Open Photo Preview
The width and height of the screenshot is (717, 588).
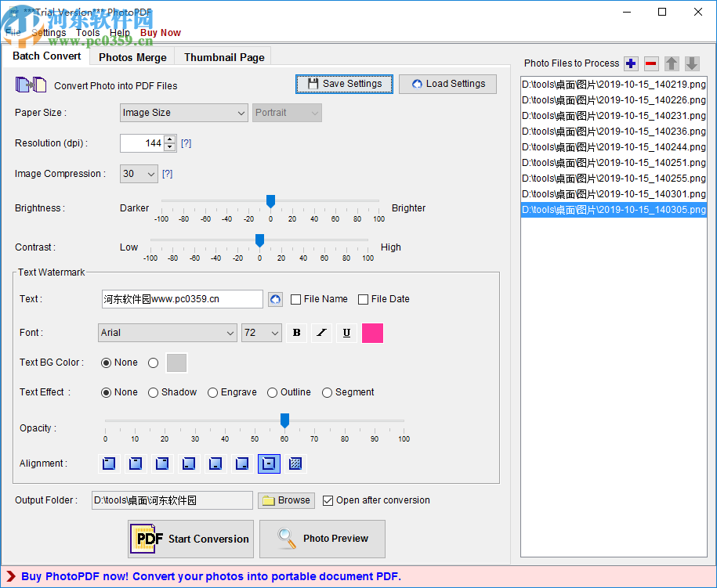(x=322, y=539)
